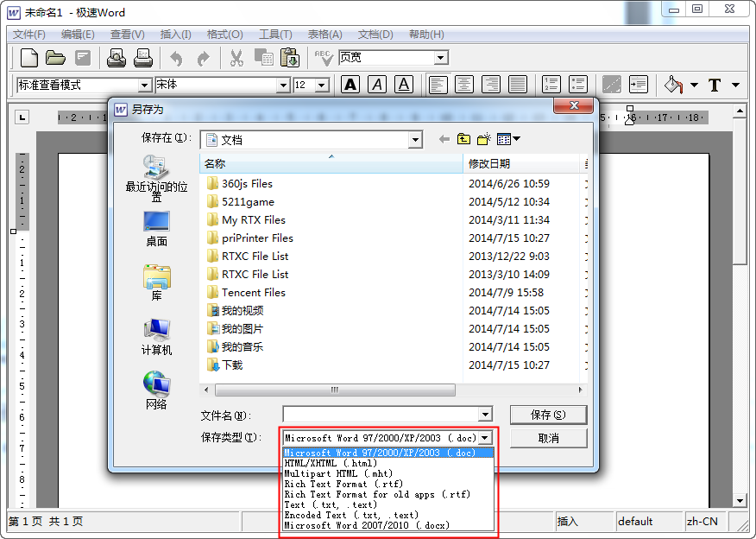756x539 pixels.
Task: Center align text
Action: point(464,85)
